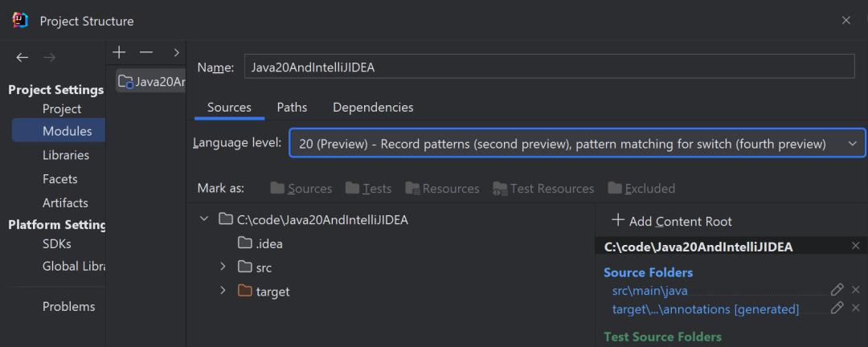868x347 pixels.
Task: Click the Source Folders heading
Action: tap(649, 273)
